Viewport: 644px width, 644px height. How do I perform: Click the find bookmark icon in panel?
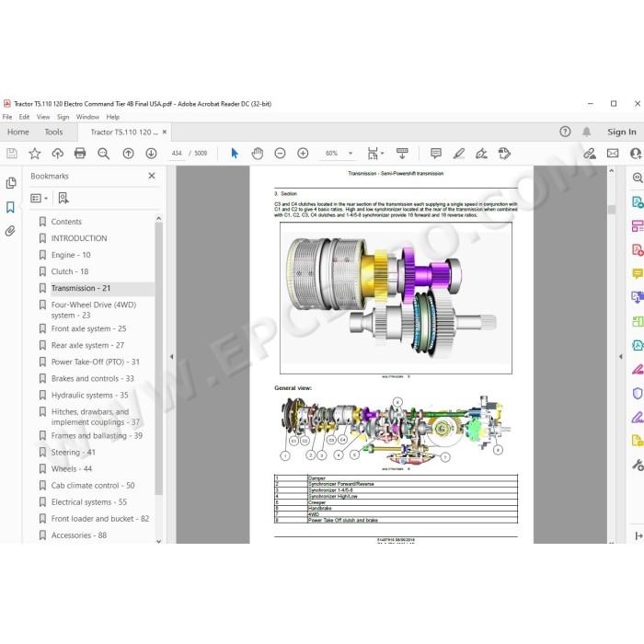click(63, 199)
